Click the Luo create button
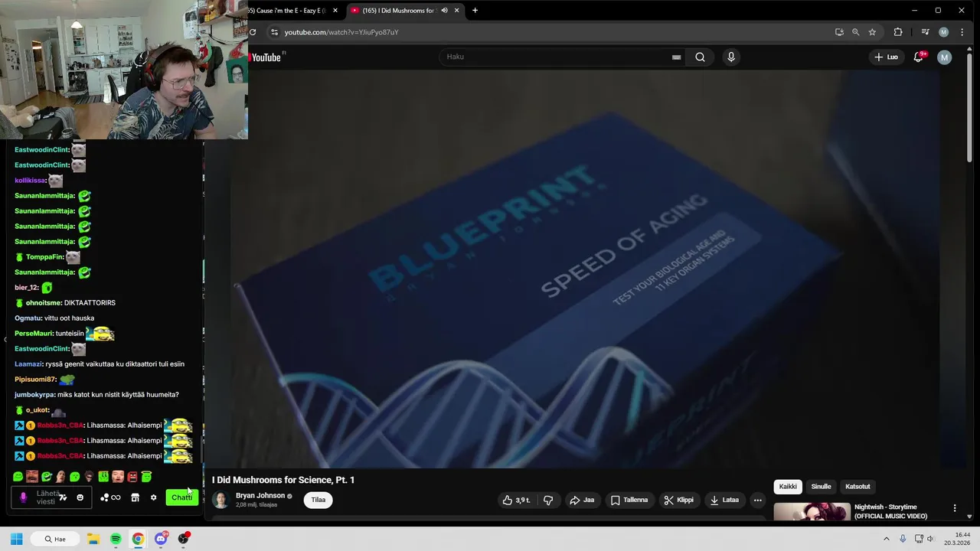Screen dimensions: 980x551 click(887, 57)
